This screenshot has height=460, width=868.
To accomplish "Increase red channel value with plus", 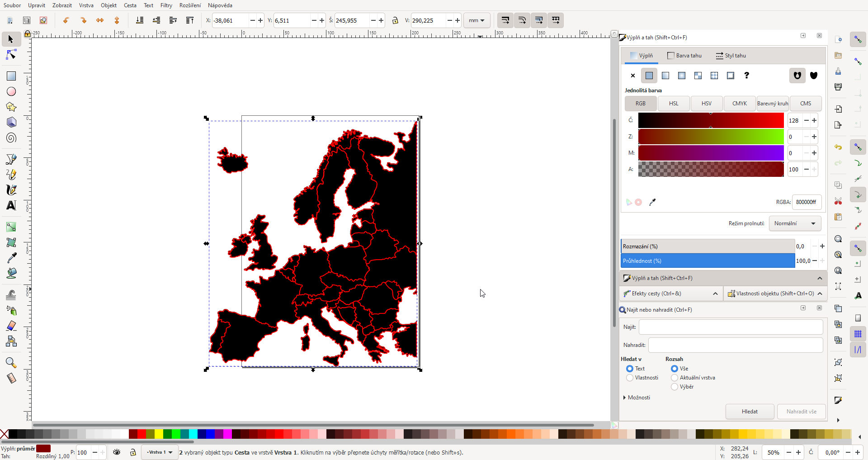I will click(814, 120).
